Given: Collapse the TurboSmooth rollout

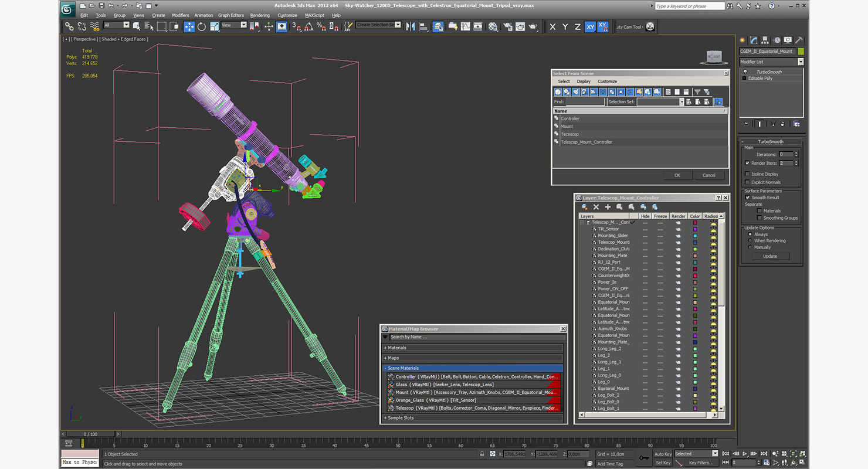Looking at the screenshot, I should [771, 141].
